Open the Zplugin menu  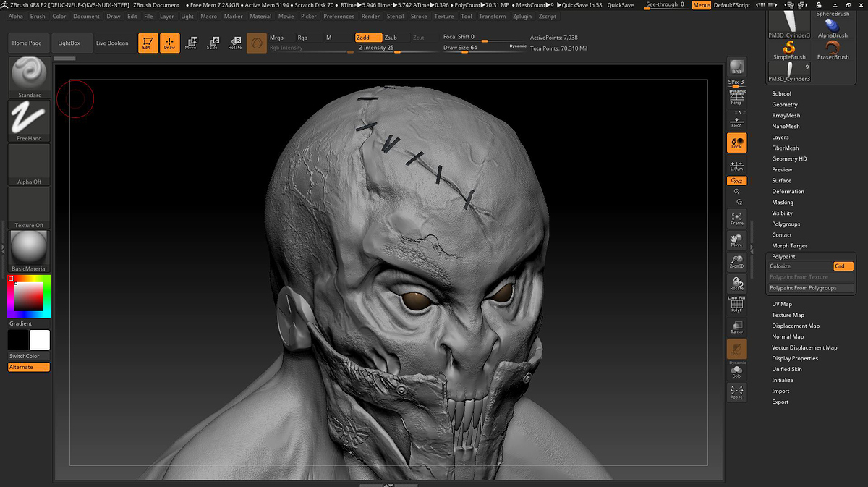coord(522,16)
